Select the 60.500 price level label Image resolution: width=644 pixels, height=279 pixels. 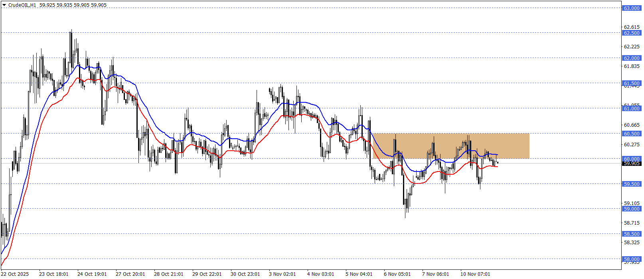pyautogui.click(x=632, y=134)
